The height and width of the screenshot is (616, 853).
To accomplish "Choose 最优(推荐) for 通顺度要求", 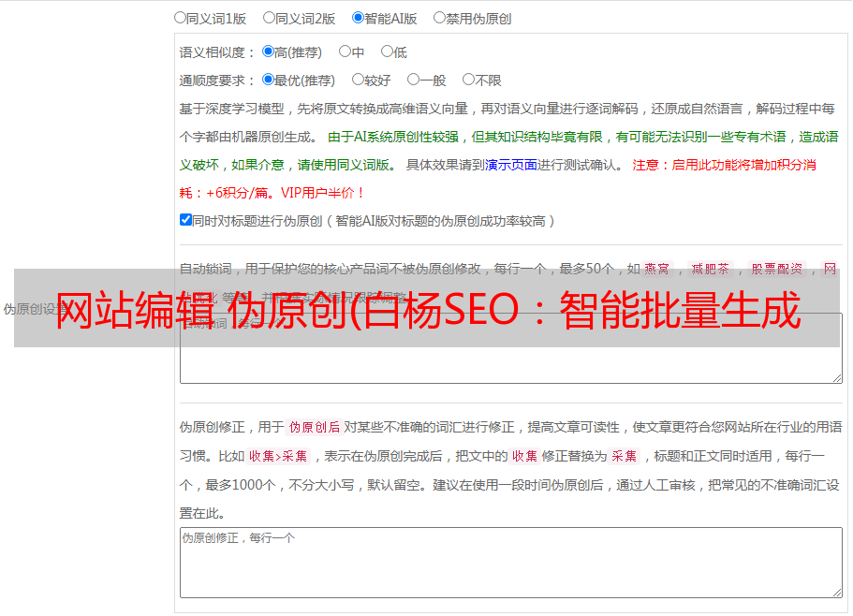I will coord(268,80).
